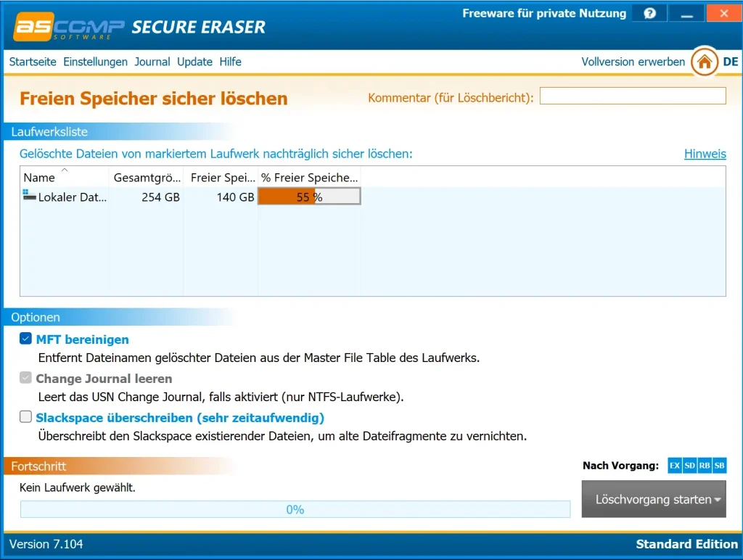
Task: Focus the Kommentar für Löschbericht field
Action: pos(633,96)
